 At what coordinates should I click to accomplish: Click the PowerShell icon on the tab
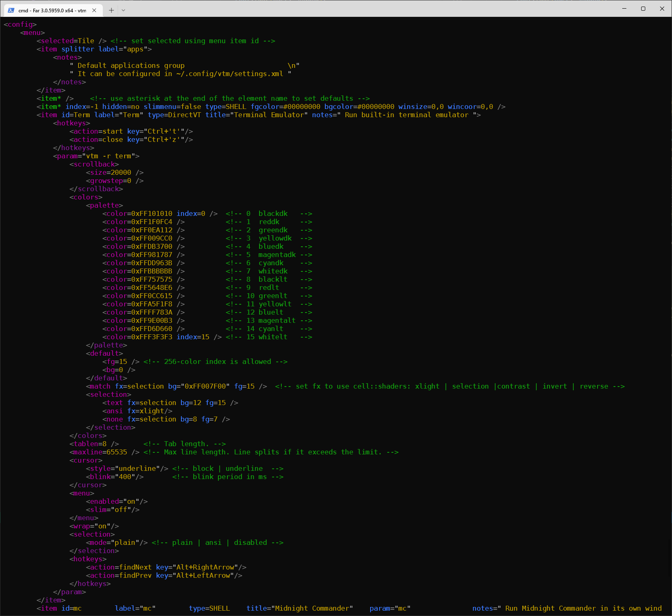click(x=11, y=10)
